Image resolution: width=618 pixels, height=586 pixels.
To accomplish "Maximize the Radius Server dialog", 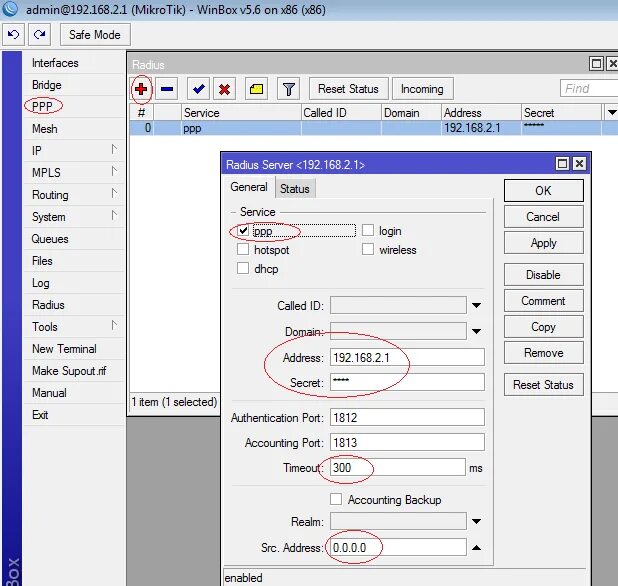I will point(562,164).
